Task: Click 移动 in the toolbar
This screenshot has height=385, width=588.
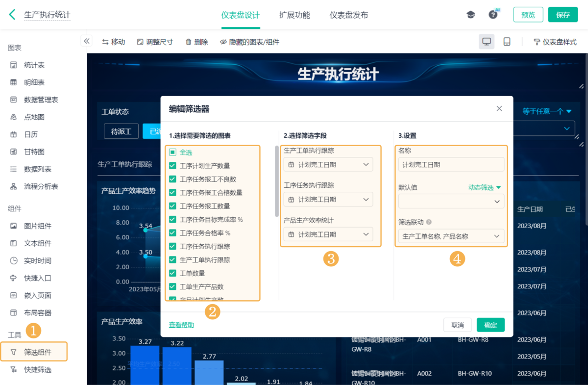Action: pos(113,42)
